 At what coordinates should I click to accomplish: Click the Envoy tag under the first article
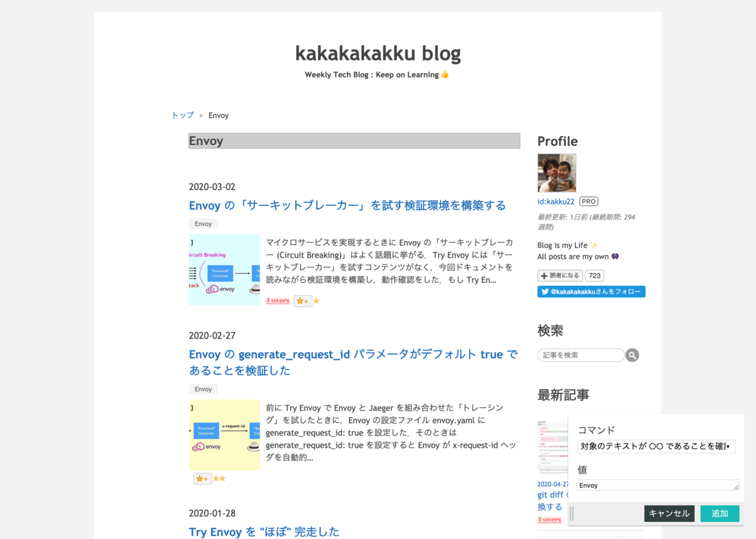coord(203,224)
